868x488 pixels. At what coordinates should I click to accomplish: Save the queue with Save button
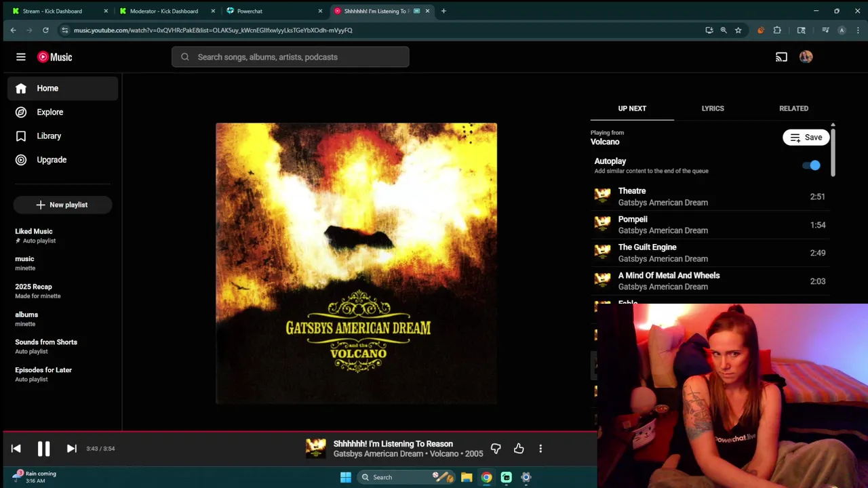coord(806,138)
